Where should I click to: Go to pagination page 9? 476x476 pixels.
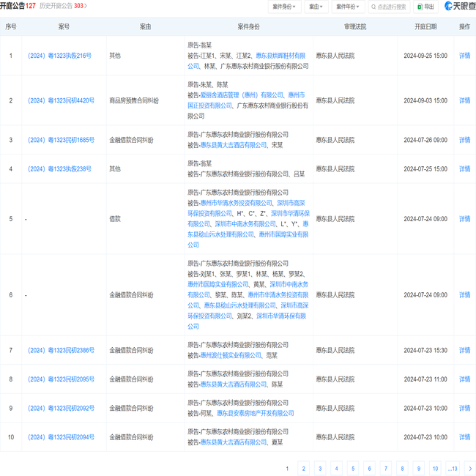(x=419, y=469)
